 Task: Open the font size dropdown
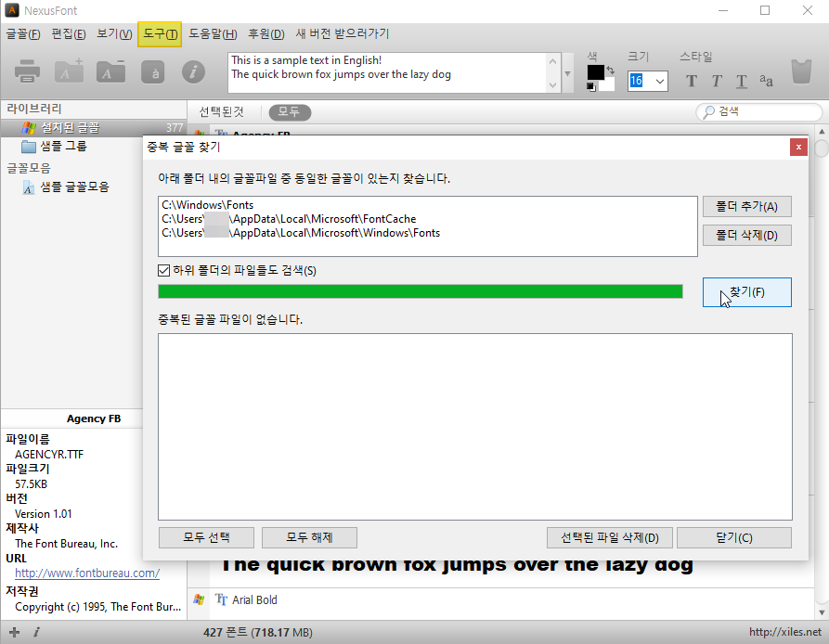click(659, 82)
